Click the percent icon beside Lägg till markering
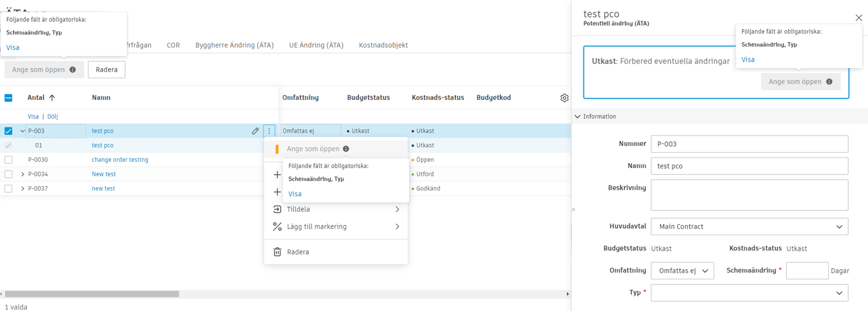The height and width of the screenshot is (311, 868). [277, 226]
